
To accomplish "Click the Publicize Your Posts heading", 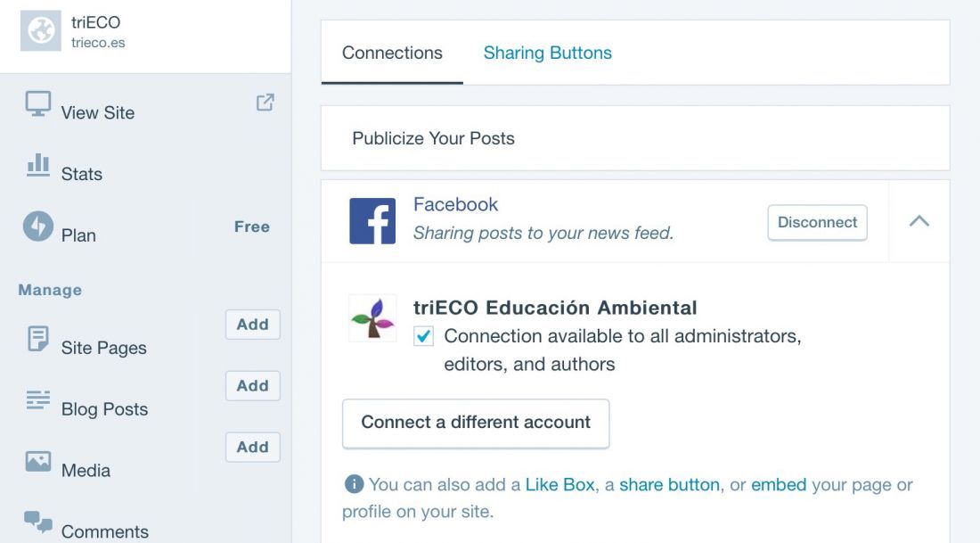I will pos(433,138).
